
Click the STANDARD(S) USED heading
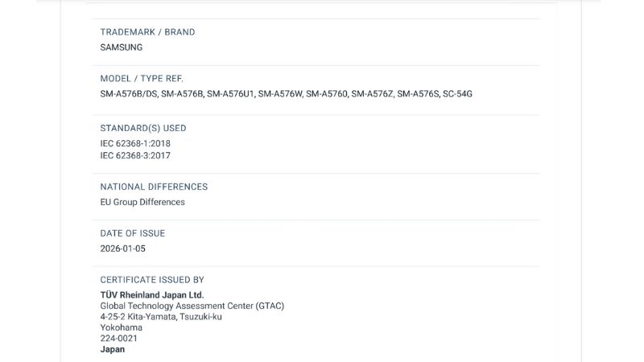(x=143, y=128)
